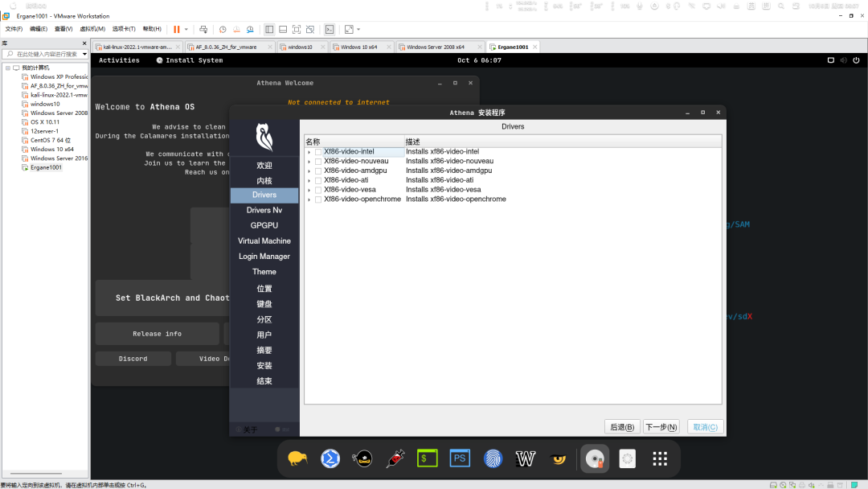This screenshot has width=868, height=489.
Task: Open the 查看(V) menu
Action: coord(63,29)
